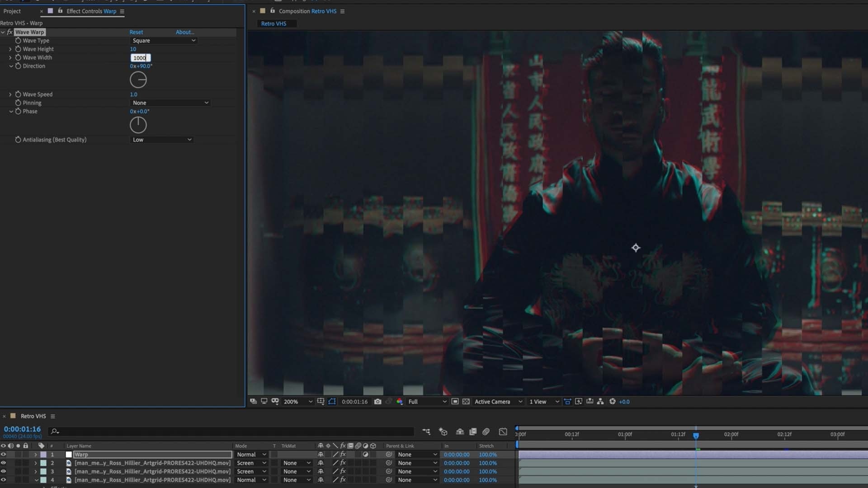Enable motion blur for the composition
This screenshot has width=868, height=488.
486,432
